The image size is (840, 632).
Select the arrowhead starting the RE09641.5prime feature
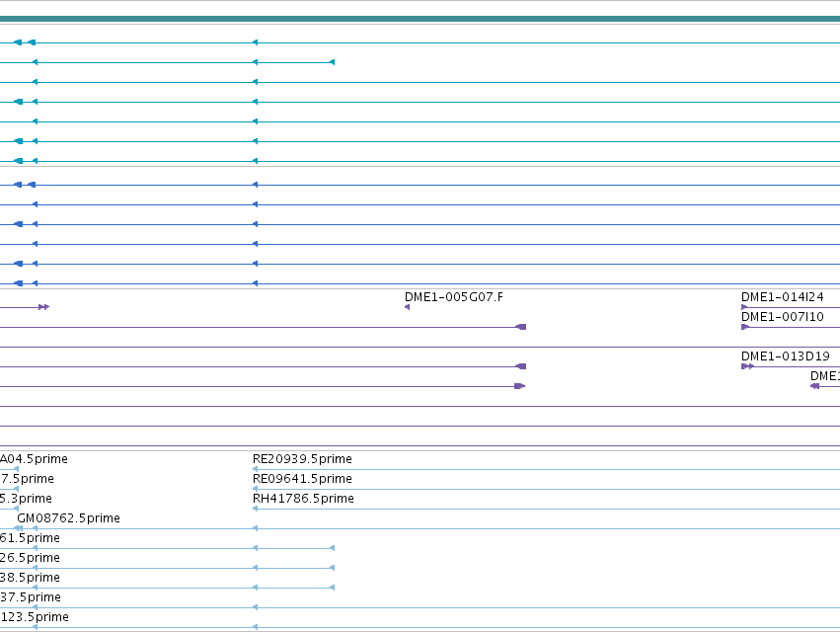point(255,489)
